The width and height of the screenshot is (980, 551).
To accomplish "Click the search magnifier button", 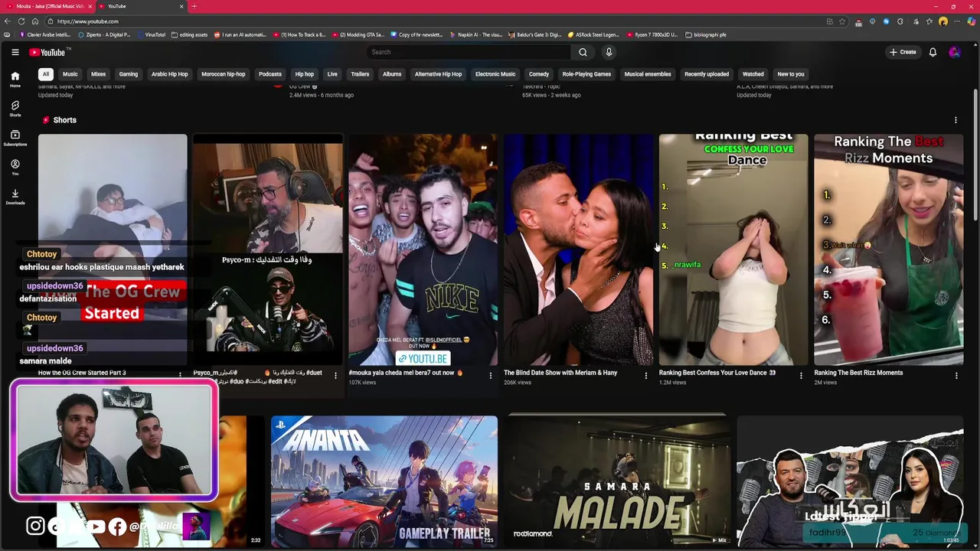I will tap(583, 52).
